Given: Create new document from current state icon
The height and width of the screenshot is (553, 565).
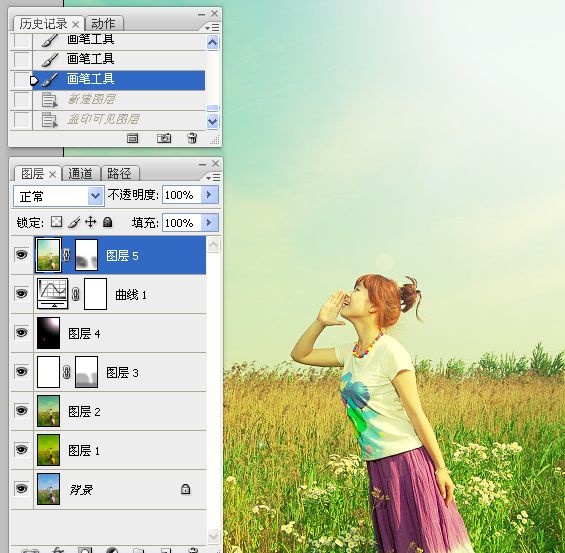Looking at the screenshot, I should click(132, 138).
